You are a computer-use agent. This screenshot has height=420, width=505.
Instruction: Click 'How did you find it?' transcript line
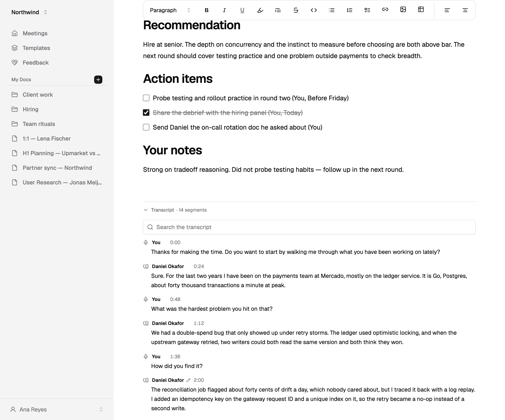tap(177, 366)
